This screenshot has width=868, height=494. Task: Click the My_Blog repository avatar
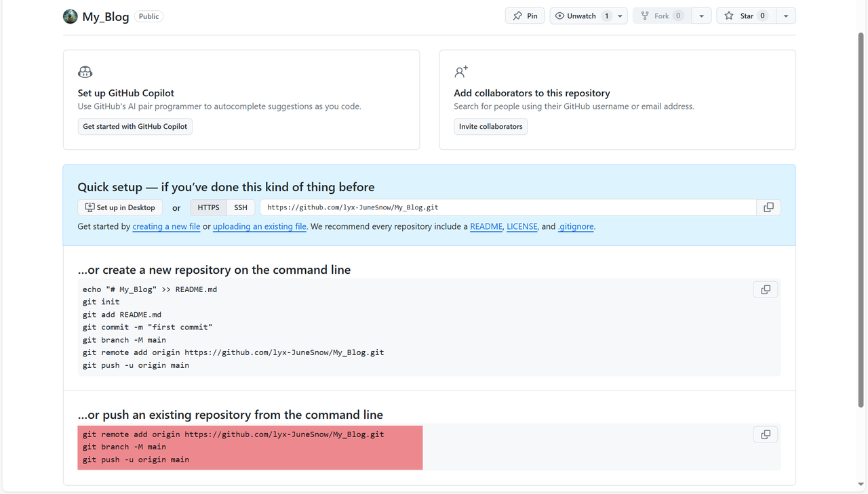coord(71,16)
